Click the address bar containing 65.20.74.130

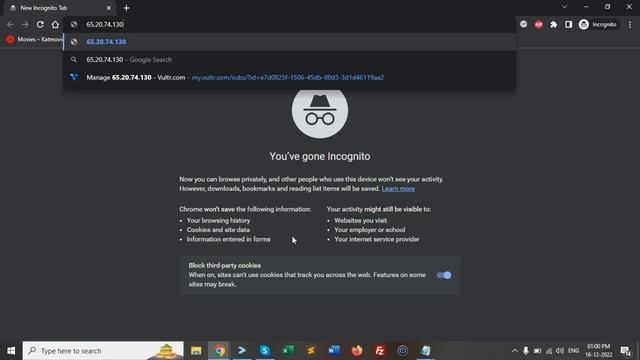[x=290, y=24]
